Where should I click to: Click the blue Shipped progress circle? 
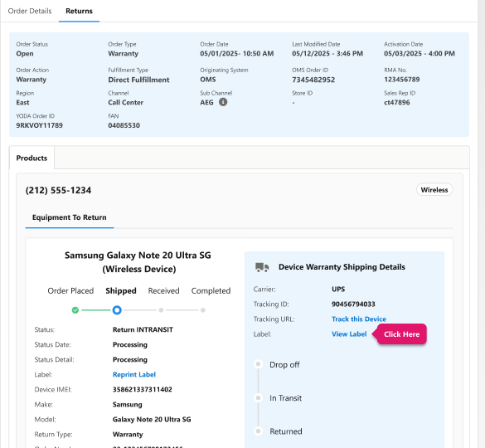pos(117,310)
